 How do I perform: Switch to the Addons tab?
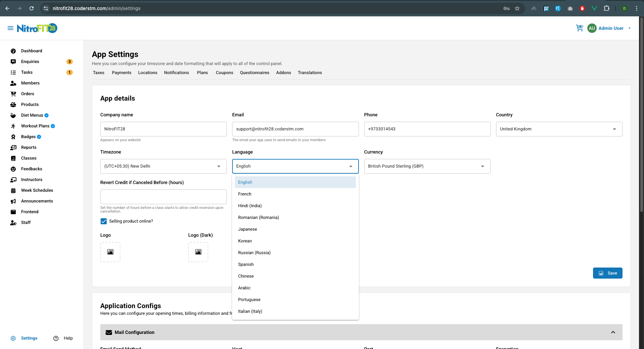pos(283,73)
